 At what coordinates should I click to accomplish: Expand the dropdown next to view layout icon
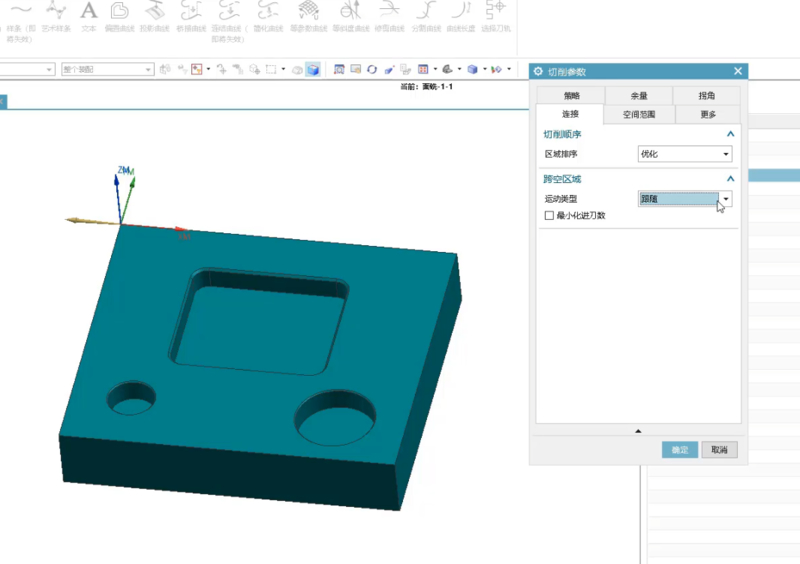point(435,69)
